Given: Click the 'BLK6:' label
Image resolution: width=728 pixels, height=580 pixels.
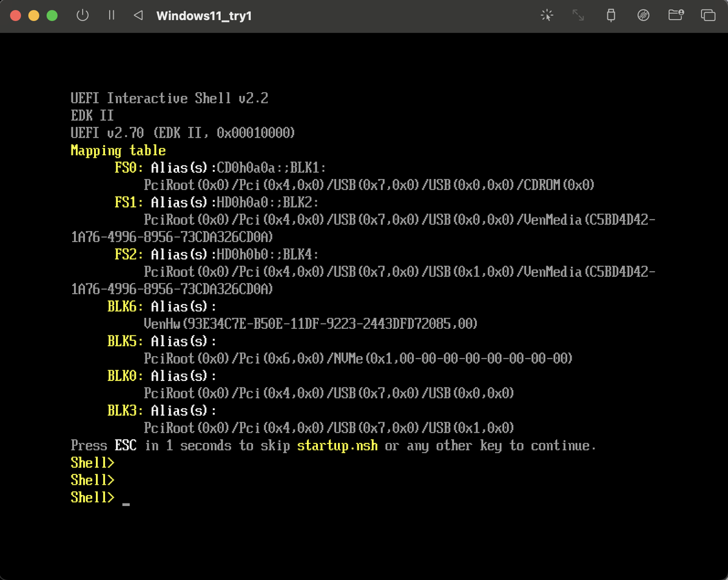Looking at the screenshot, I should coord(126,306).
